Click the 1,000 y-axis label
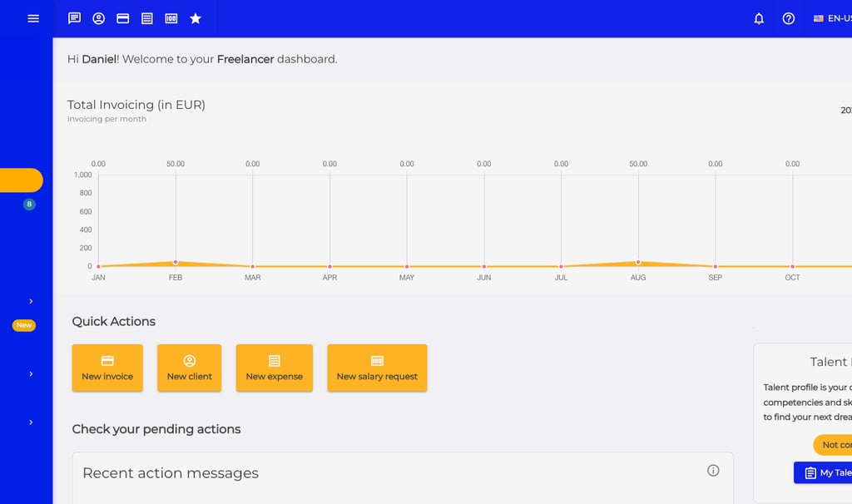Screen dimensions: 852x504 pos(83,175)
